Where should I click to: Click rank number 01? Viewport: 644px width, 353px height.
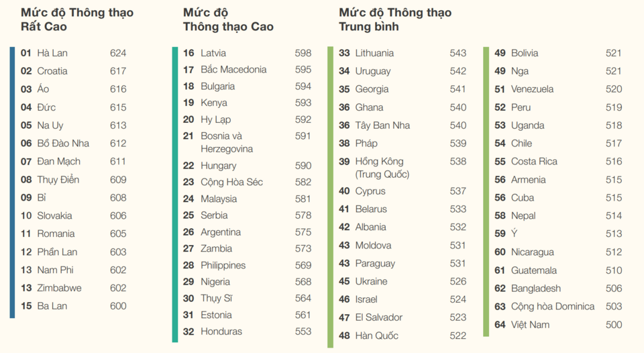click(26, 53)
